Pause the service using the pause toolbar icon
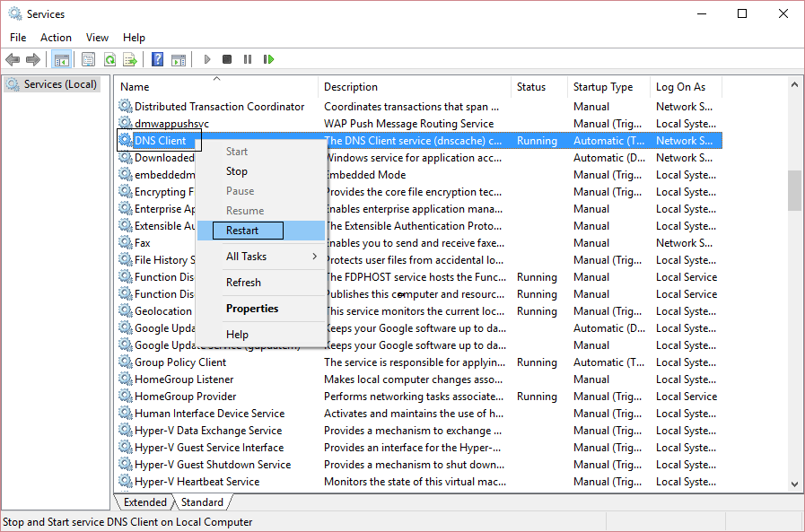 pos(248,59)
